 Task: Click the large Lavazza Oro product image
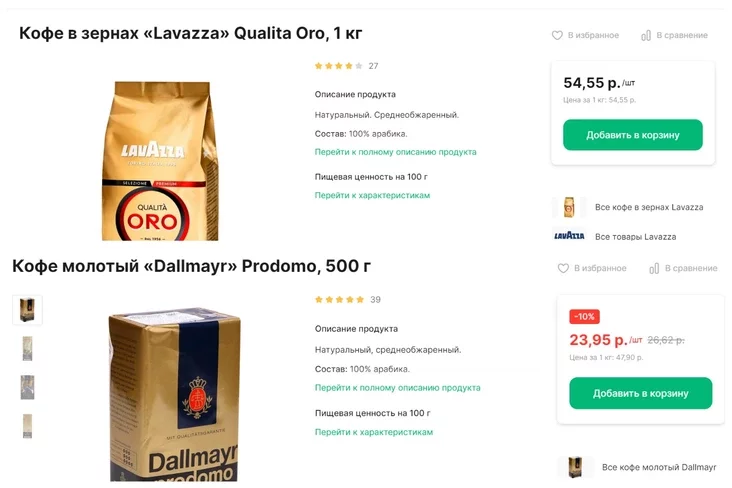(160, 161)
